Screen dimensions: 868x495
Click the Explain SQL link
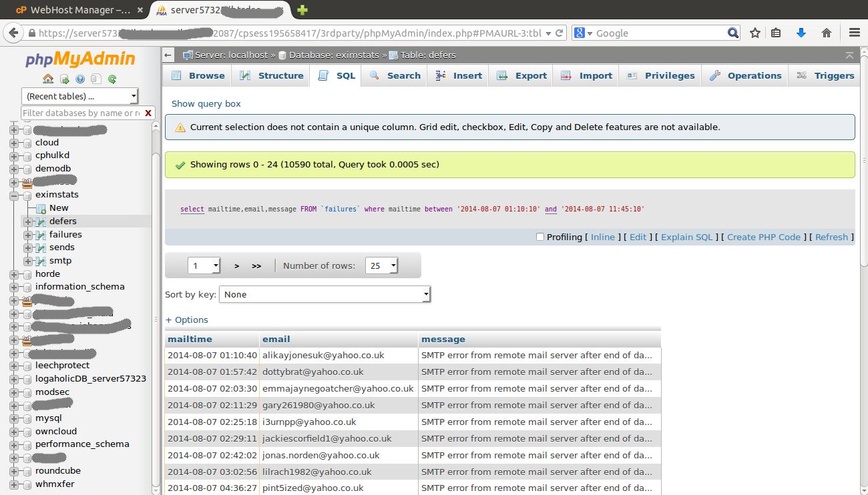pyautogui.click(x=687, y=237)
